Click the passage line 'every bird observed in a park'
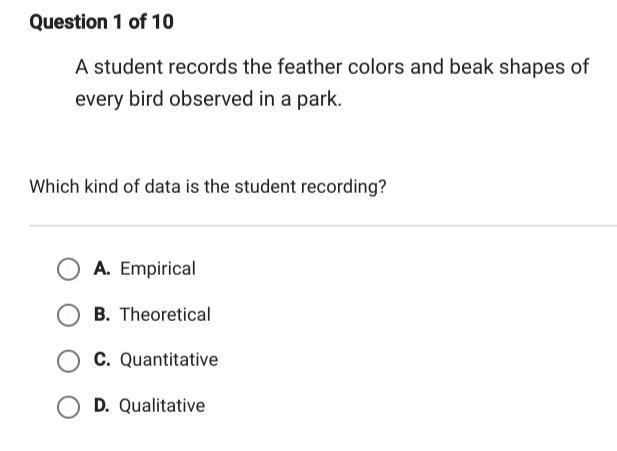This screenshot has height=451, width=617. click(x=209, y=99)
